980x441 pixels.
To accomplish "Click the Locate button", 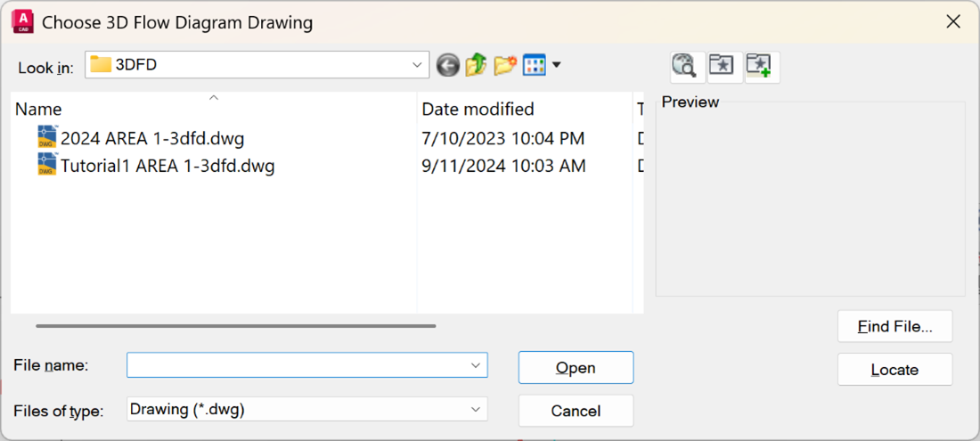I will [894, 370].
